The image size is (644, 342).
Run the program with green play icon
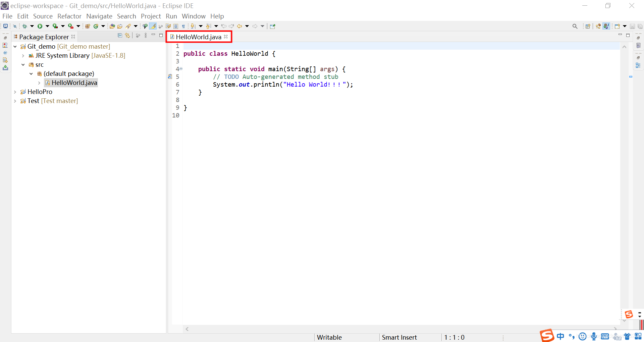(40, 26)
